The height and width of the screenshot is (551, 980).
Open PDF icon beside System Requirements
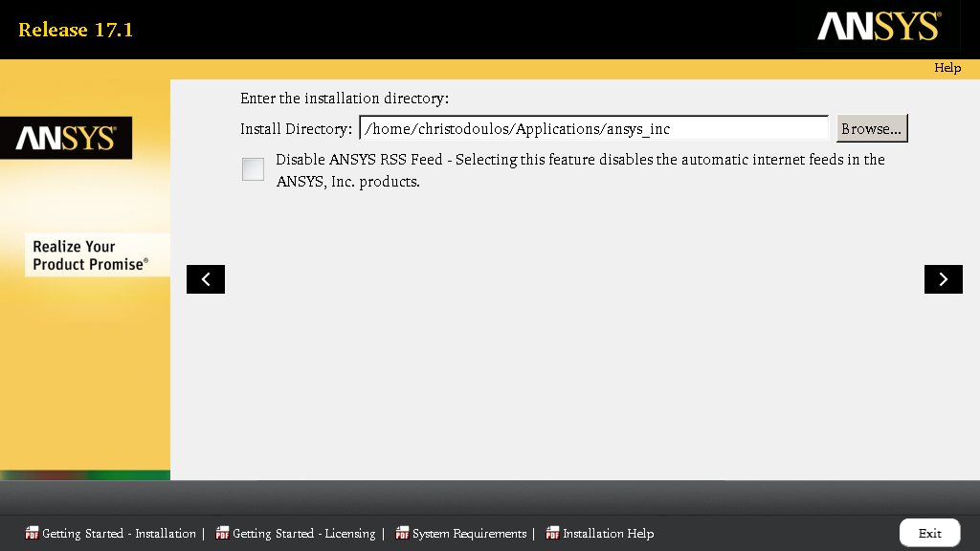(x=402, y=533)
